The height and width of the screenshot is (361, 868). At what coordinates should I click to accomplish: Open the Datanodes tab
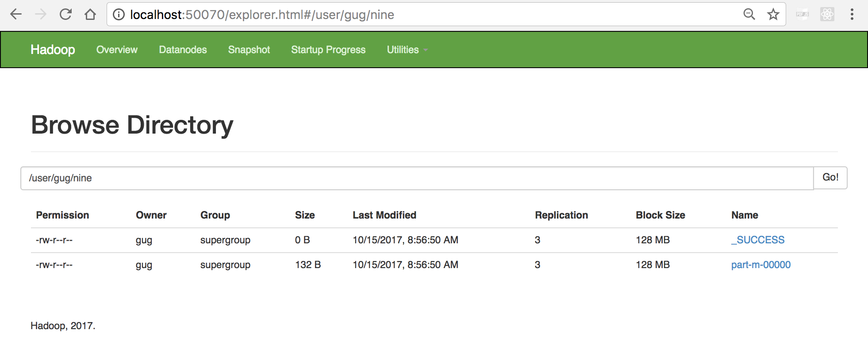coord(183,50)
